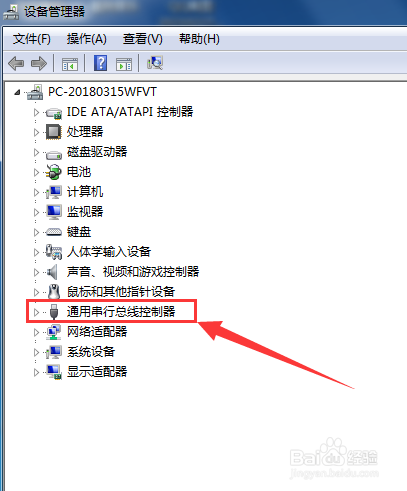Screen dimensions: 407x491
Task: Click the battery icon next to 电池
Action: pos(53,172)
